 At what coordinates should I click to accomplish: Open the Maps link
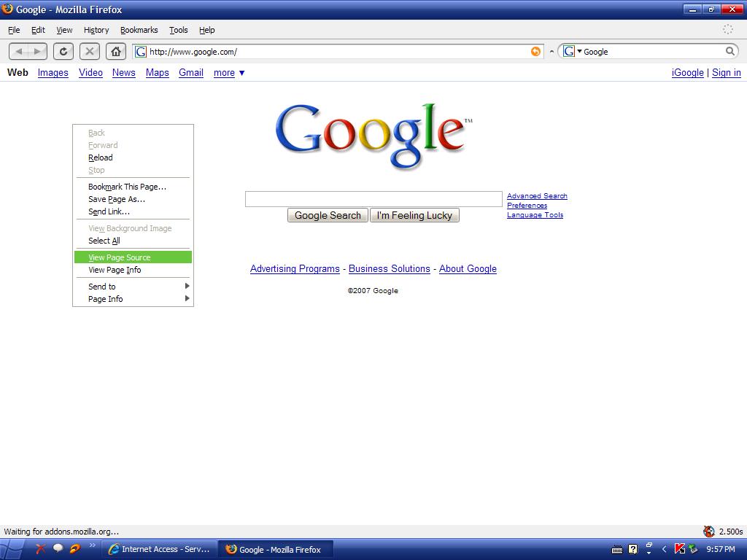tap(158, 73)
